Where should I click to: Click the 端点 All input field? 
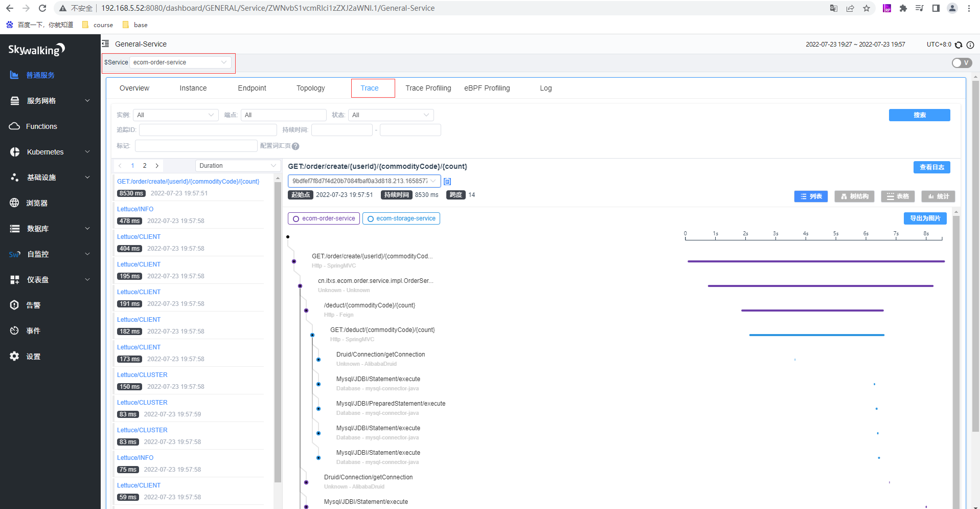[x=283, y=115]
